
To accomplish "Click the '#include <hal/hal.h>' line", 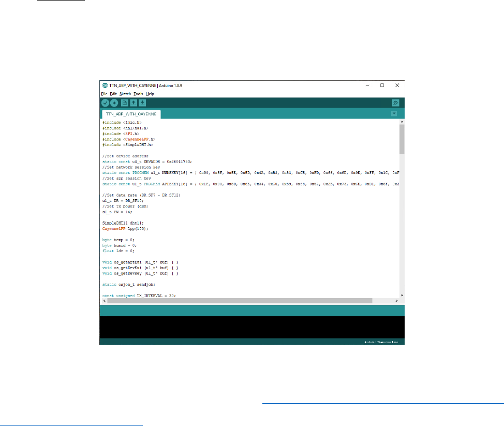I will tap(125, 128).
